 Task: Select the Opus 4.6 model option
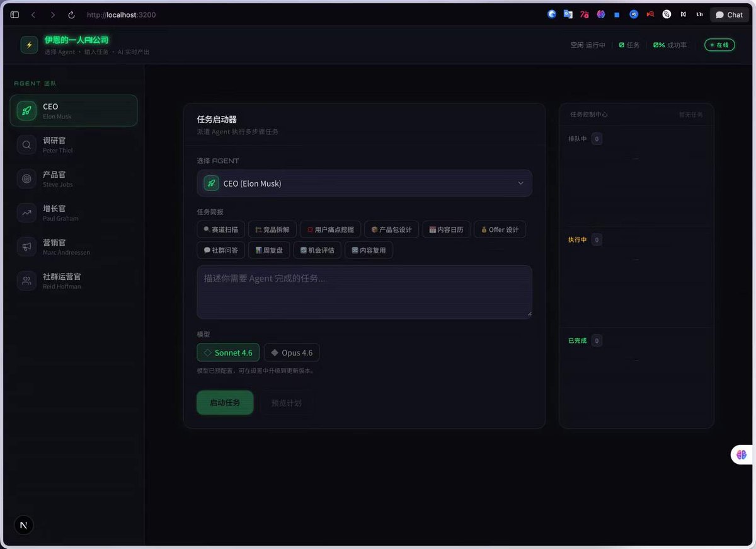click(x=292, y=352)
